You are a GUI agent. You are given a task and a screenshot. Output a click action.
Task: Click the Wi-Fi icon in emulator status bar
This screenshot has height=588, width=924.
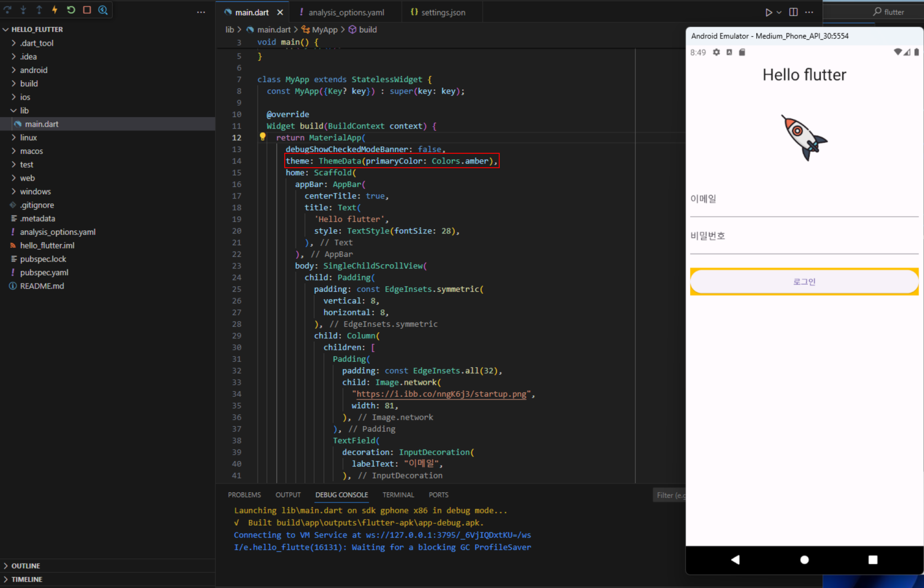point(898,52)
